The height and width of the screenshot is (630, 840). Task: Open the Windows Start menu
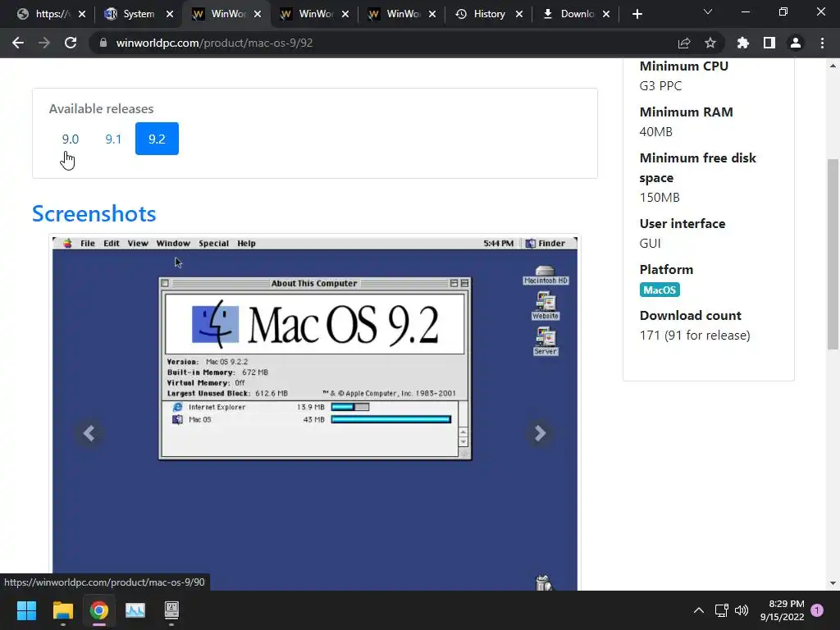tap(26, 610)
